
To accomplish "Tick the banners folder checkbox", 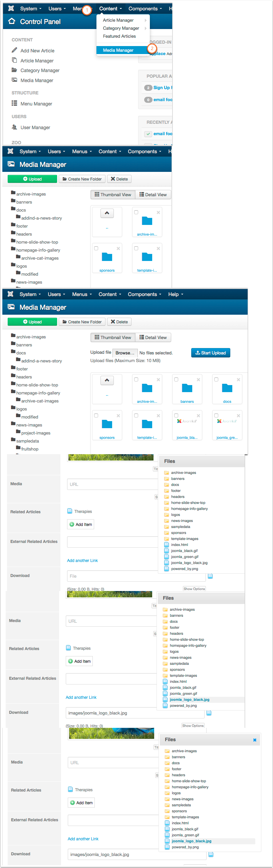I will tap(176, 379).
